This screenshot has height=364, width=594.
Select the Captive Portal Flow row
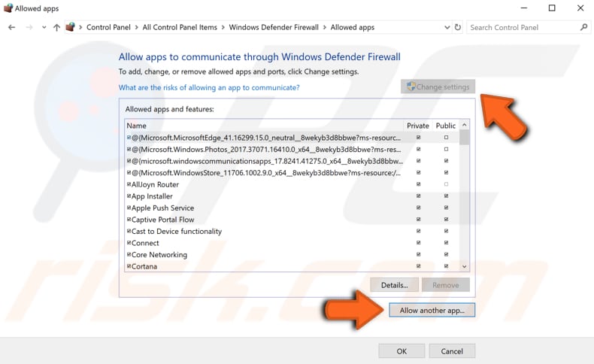[x=292, y=220]
